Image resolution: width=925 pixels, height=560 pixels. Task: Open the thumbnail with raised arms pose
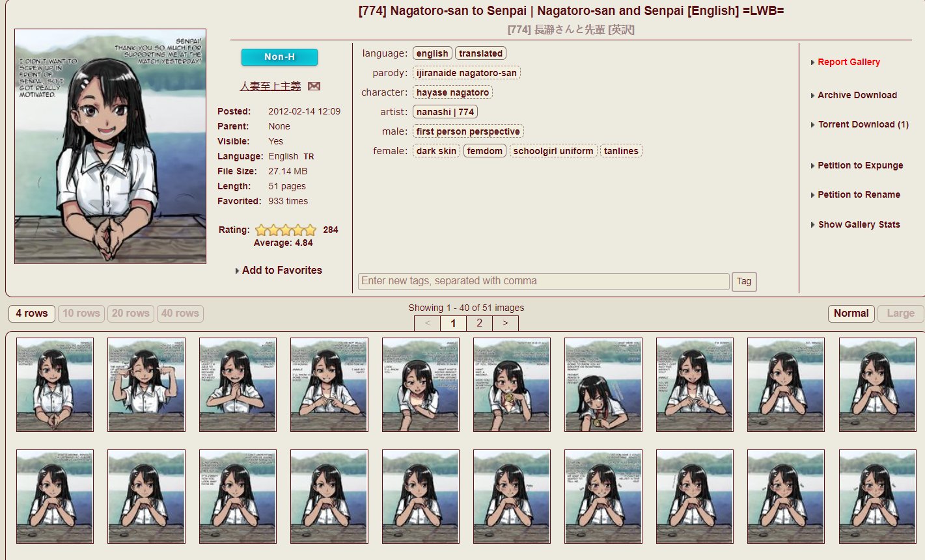(x=146, y=384)
